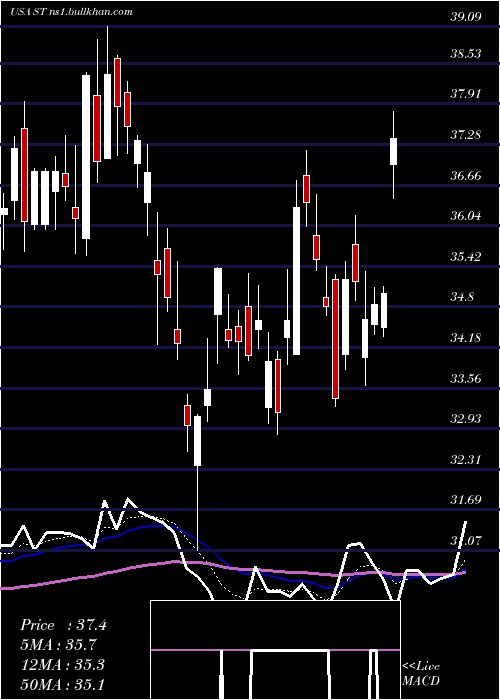Viewport: 500px width, 700px height.
Task: Click the 35.42 price axis label
Action: point(466,257)
